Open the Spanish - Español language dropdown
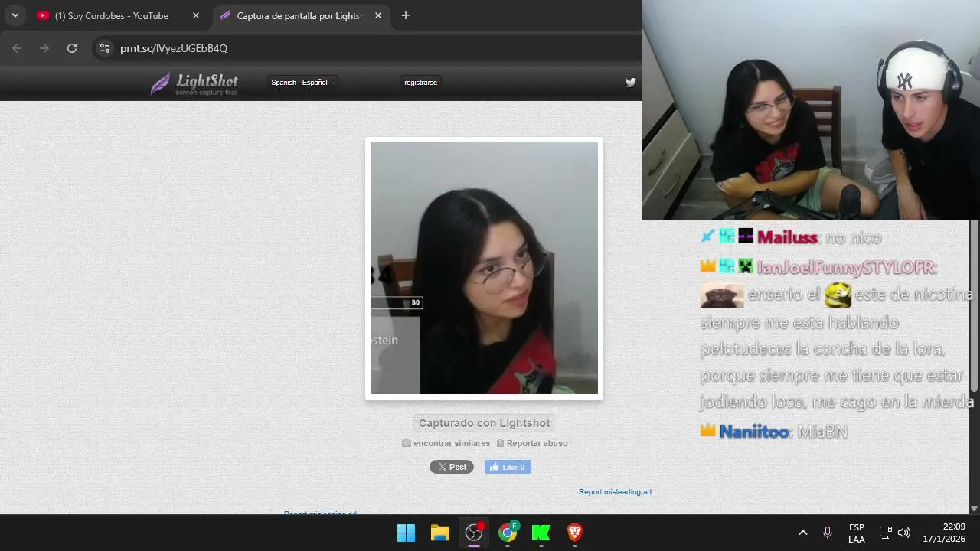 (x=303, y=82)
